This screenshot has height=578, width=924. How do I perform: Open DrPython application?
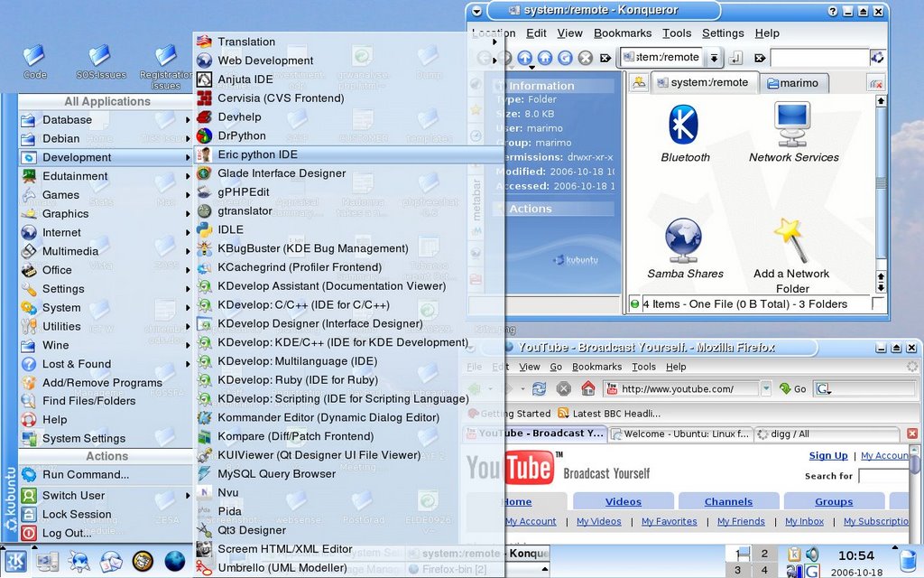[x=350, y=135]
